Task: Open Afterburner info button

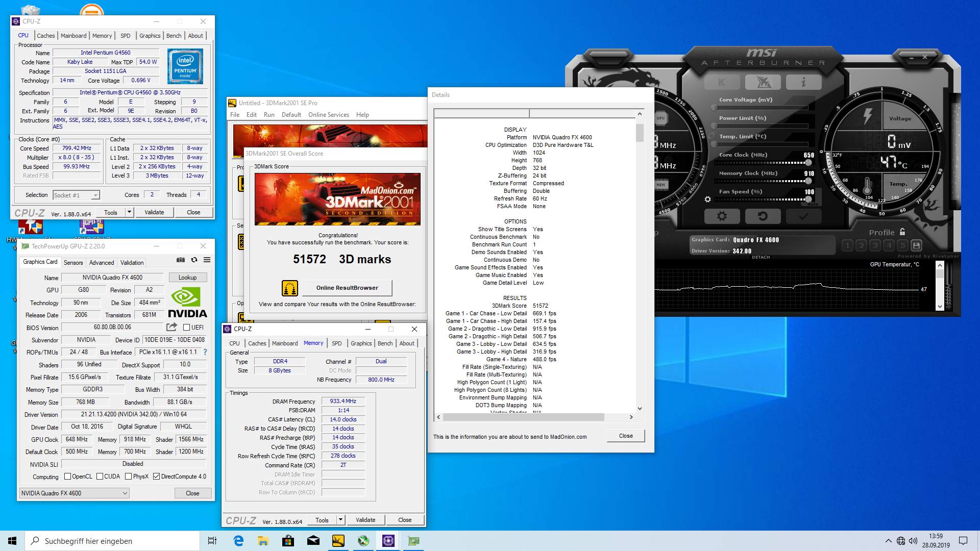Action: [x=803, y=82]
